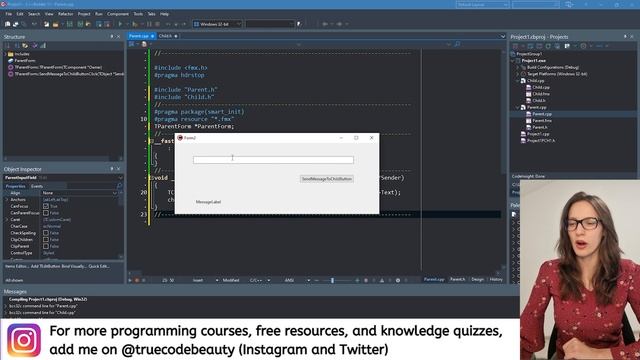640x360 pixels.
Task: Click SendMessageToChildButton in Form2 window
Action: click(x=327, y=179)
